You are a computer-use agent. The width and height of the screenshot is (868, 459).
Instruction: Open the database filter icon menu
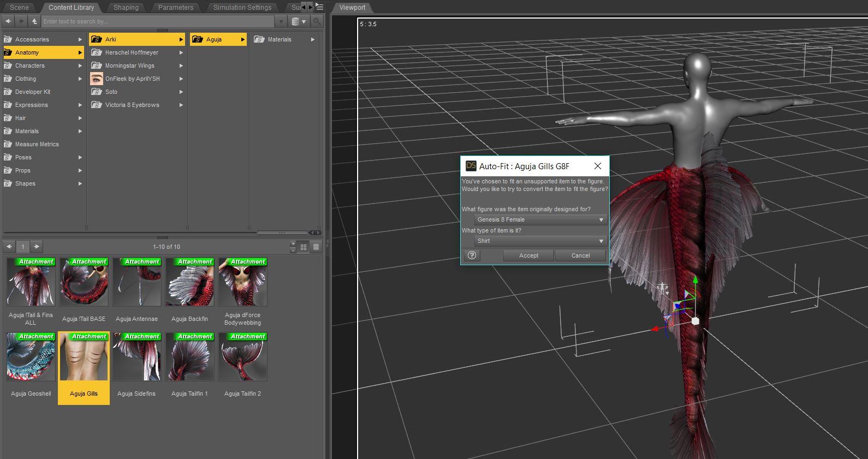[x=298, y=21]
